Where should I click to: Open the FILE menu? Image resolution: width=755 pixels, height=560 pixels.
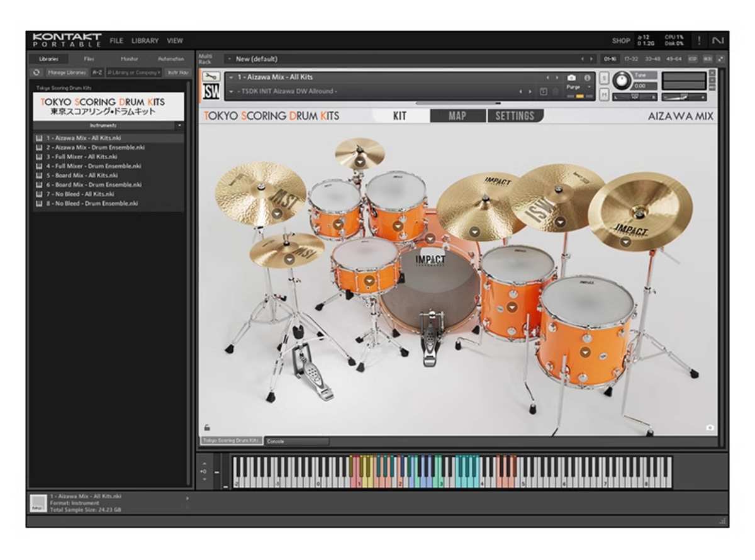tap(116, 40)
